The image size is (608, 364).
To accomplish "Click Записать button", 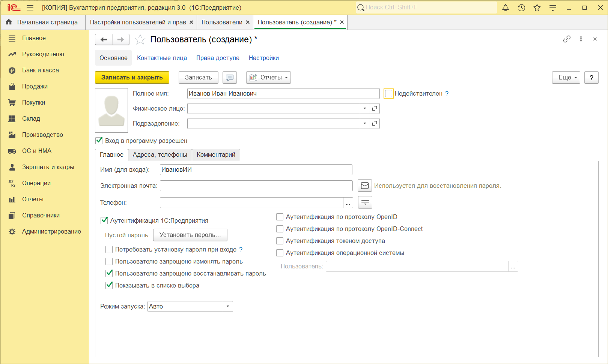I will tap(199, 78).
